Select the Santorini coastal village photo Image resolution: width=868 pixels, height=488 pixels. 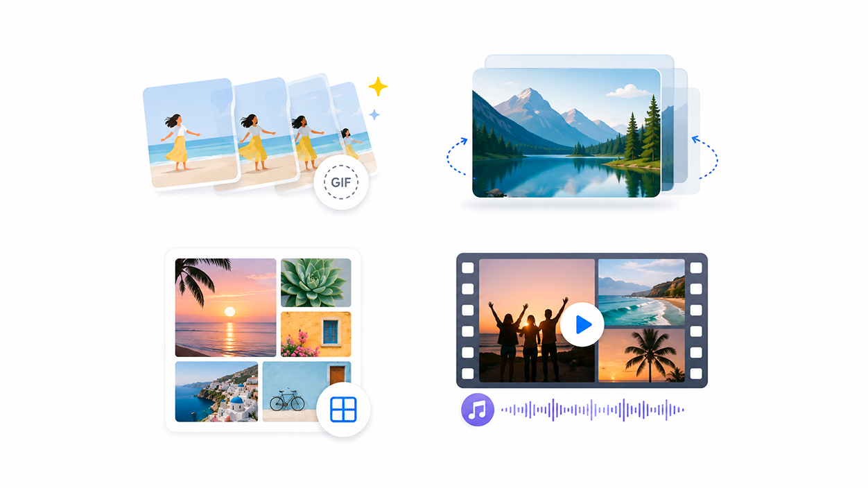coord(216,392)
